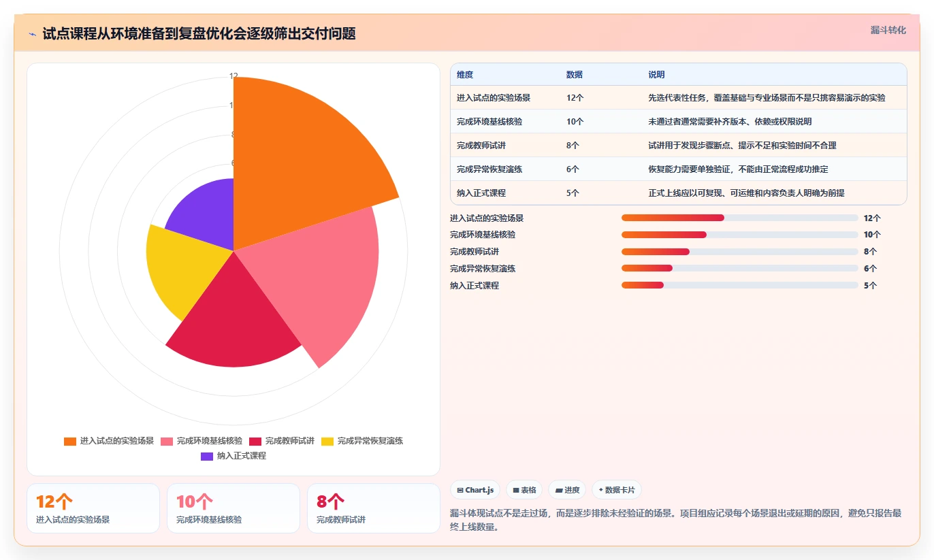The image size is (934, 560).
Task: Click the progress bar for 纳入正式课程
Action: click(740, 285)
